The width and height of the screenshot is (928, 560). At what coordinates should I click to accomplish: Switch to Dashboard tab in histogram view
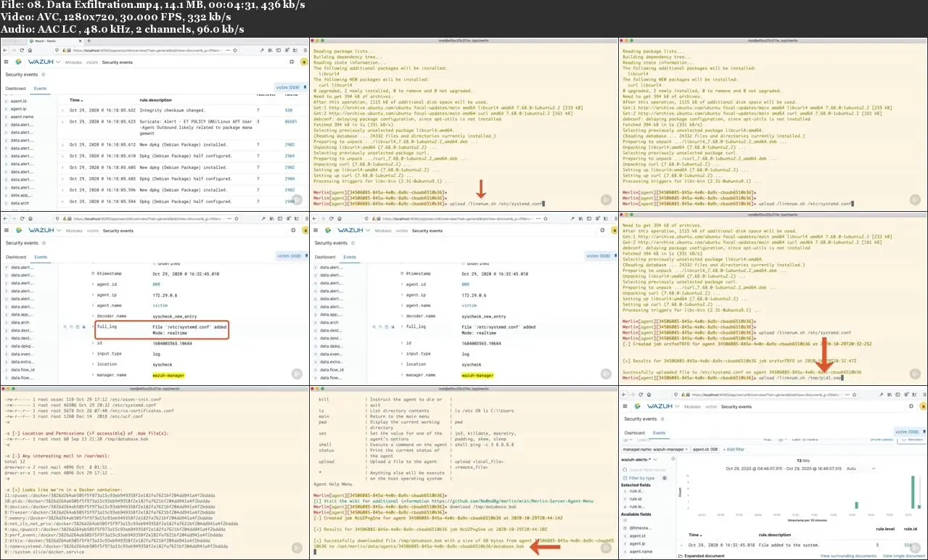pos(634,433)
